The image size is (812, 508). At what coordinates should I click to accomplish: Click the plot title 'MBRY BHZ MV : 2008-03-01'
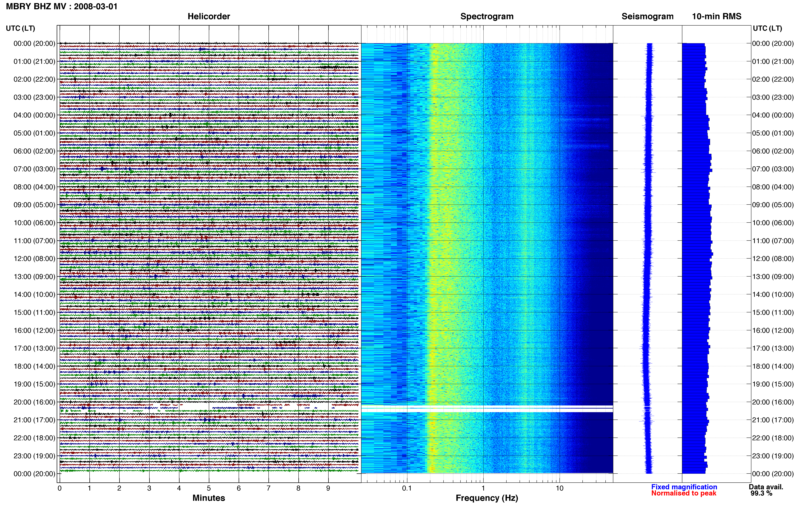[62, 6]
